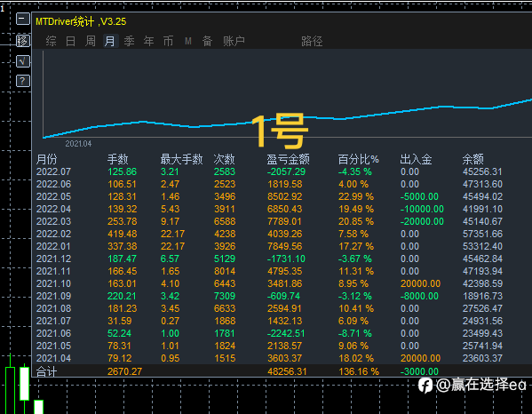
Task: Click the 2021.04 marker on chart axis
Action: click(x=78, y=144)
